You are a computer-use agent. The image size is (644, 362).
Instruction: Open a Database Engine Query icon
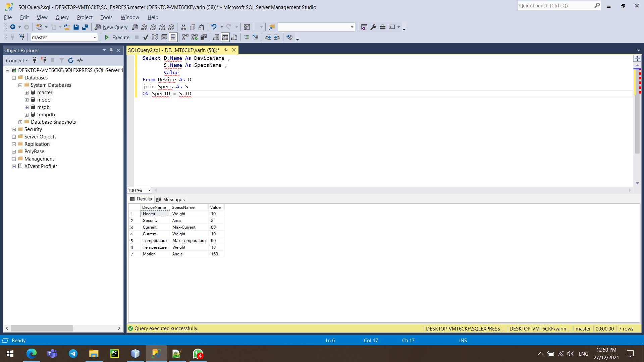pyautogui.click(x=135, y=27)
